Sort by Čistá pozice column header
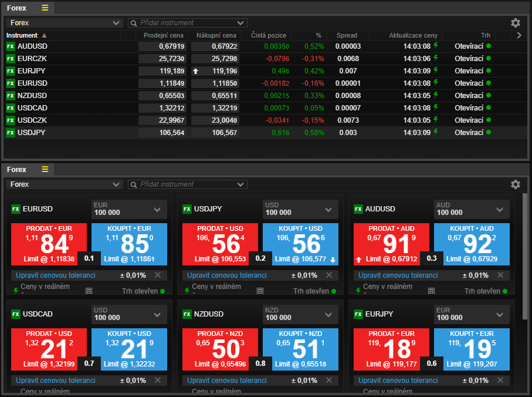The image size is (532, 397). 269,35
